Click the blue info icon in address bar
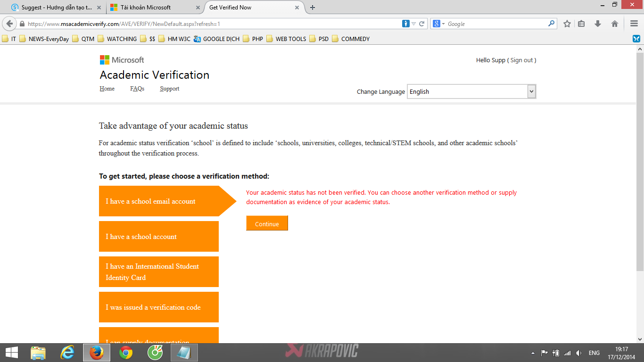The height and width of the screenshot is (362, 644). [x=406, y=24]
